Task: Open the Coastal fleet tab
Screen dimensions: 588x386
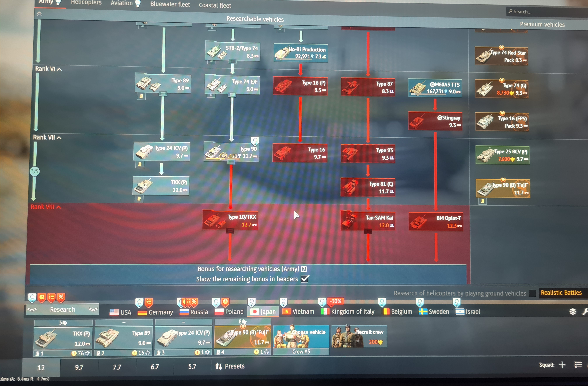Action: (215, 5)
